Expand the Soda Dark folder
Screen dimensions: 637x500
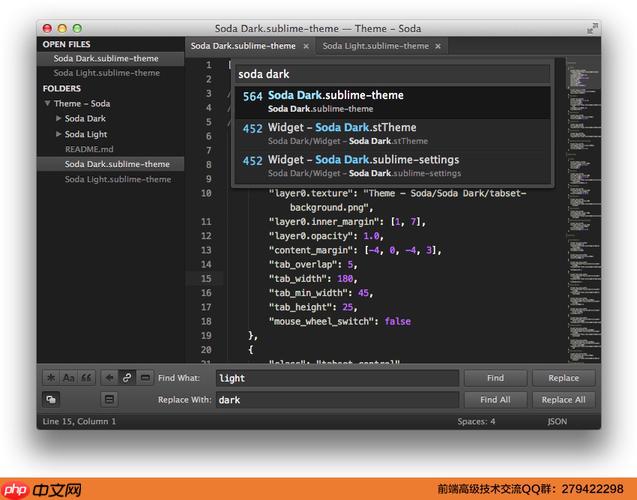[58, 118]
